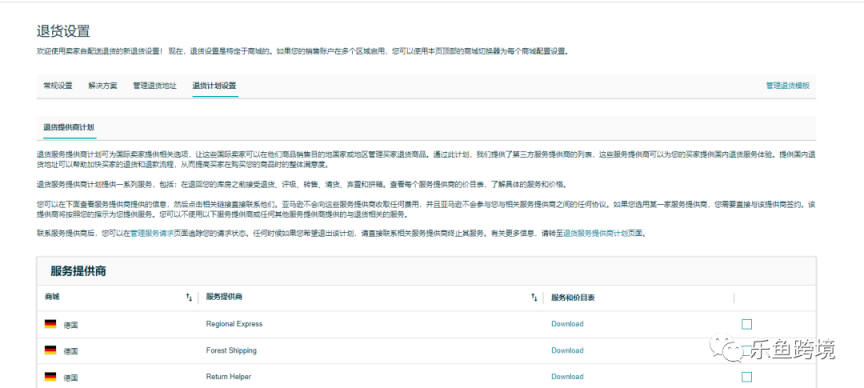Download the Regional Express price list

click(x=567, y=324)
